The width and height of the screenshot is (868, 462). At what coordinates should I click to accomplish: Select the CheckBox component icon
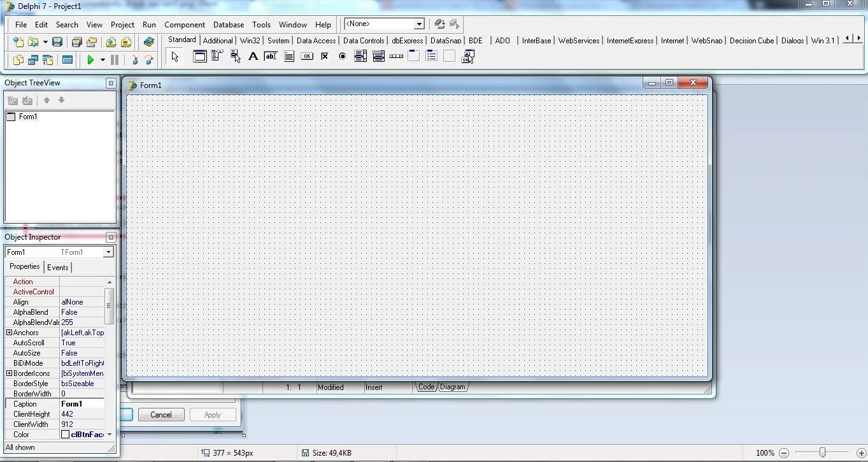(x=325, y=56)
